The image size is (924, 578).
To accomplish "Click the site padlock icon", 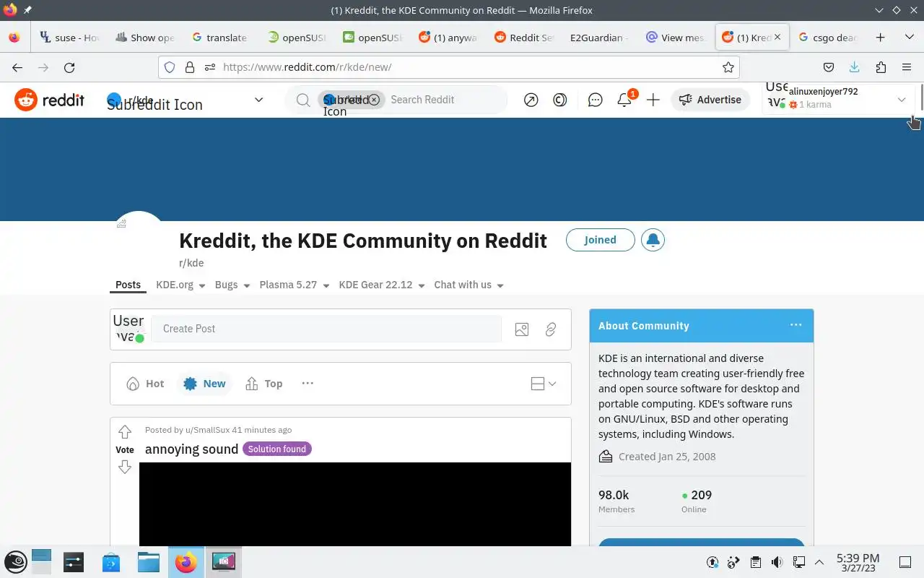I will (x=190, y=67).
